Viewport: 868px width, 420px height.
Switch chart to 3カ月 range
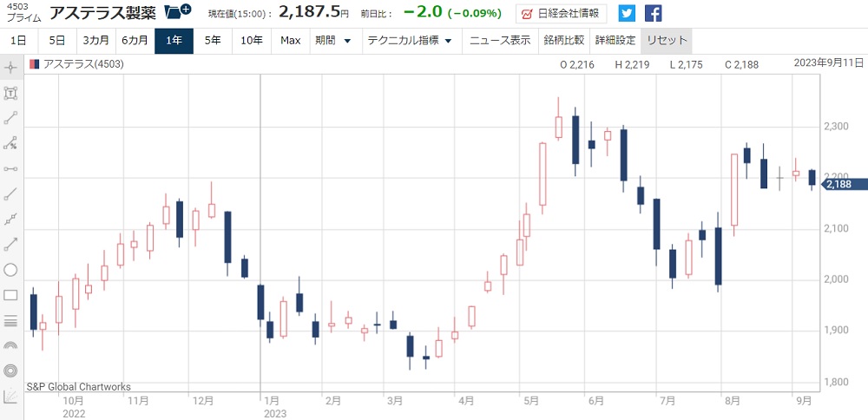pos(95,41)
